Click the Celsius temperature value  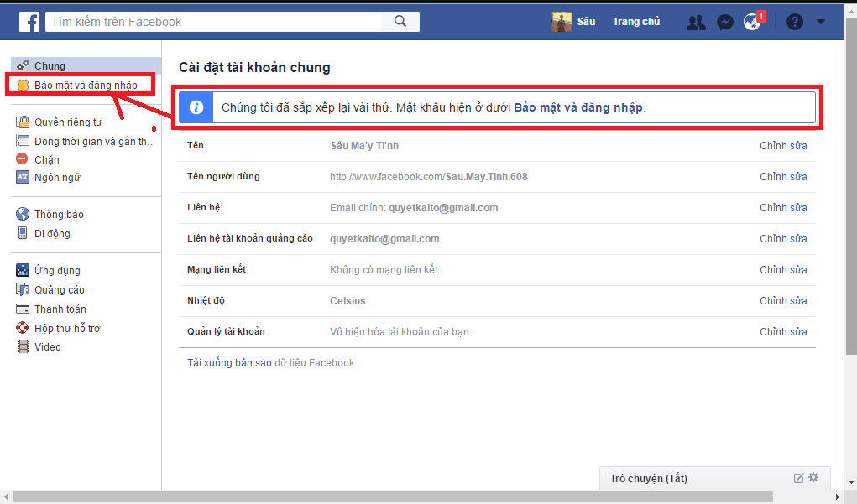click(348, 301)
